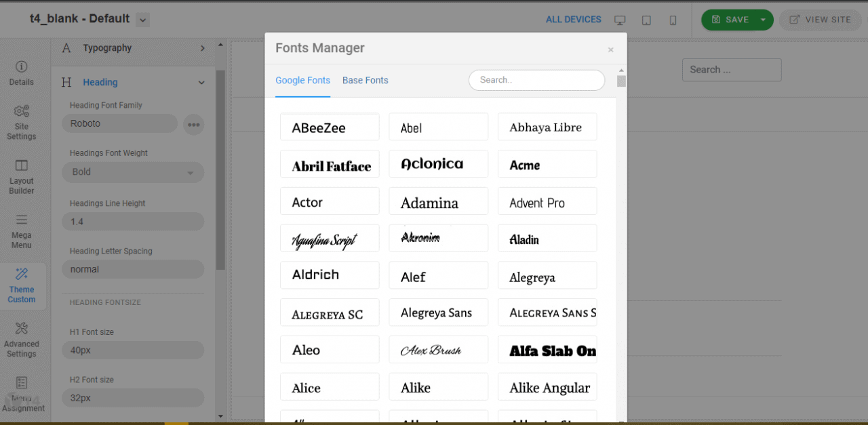This screenshot has height=425, width=868.
Task: Switch to the Base Fonts tab
Action: click(x=365, y=80)
